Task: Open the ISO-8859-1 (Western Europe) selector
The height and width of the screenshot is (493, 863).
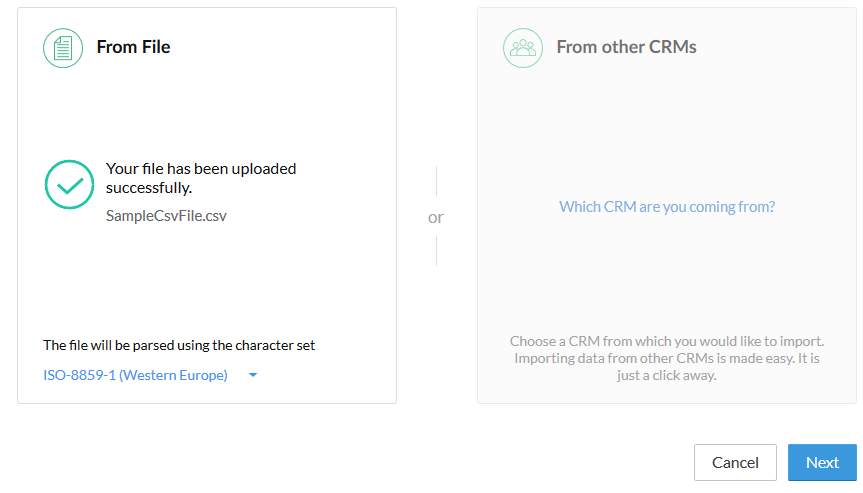Action: [135, 375]
